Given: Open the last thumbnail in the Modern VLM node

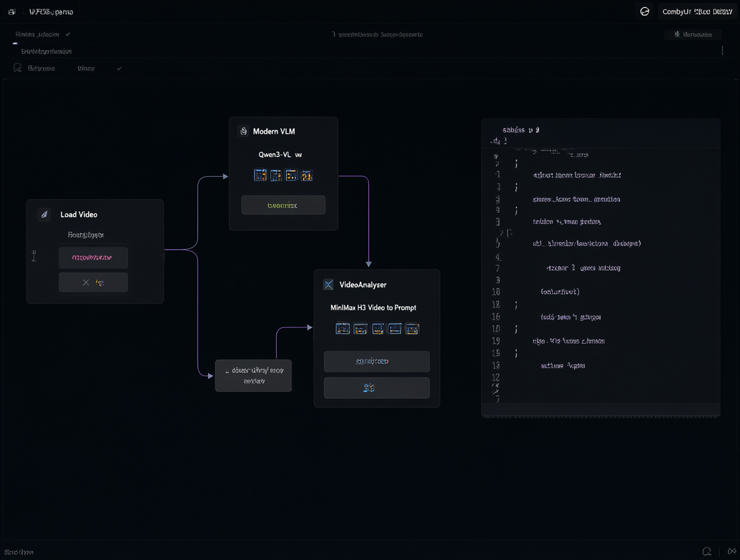Looking at the screenshot, I should click(x=307, y=176).
